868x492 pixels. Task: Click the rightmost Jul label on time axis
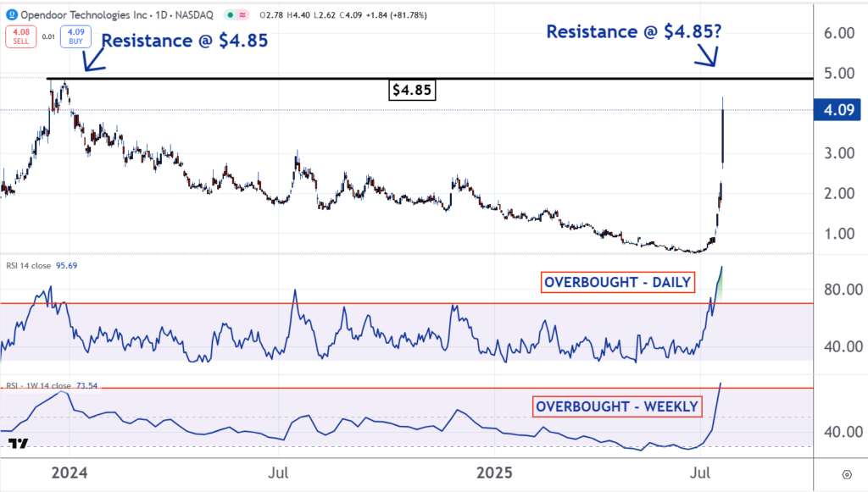(700, 473)
